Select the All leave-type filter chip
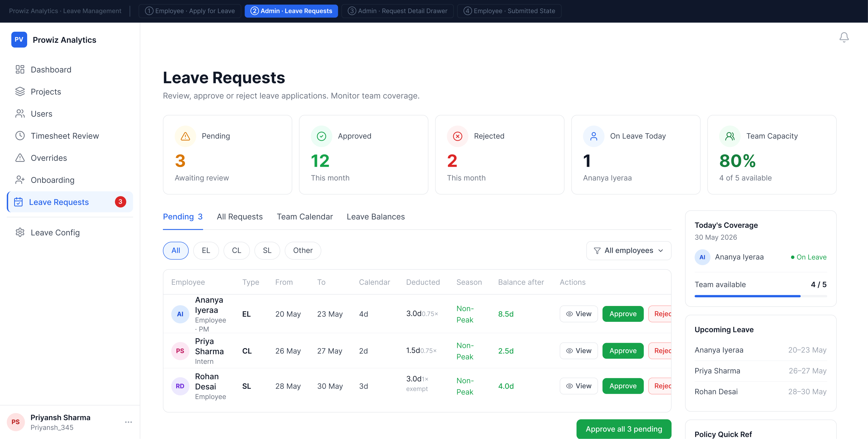The width and height of the screenshot is (868, 439). (176, 250)
